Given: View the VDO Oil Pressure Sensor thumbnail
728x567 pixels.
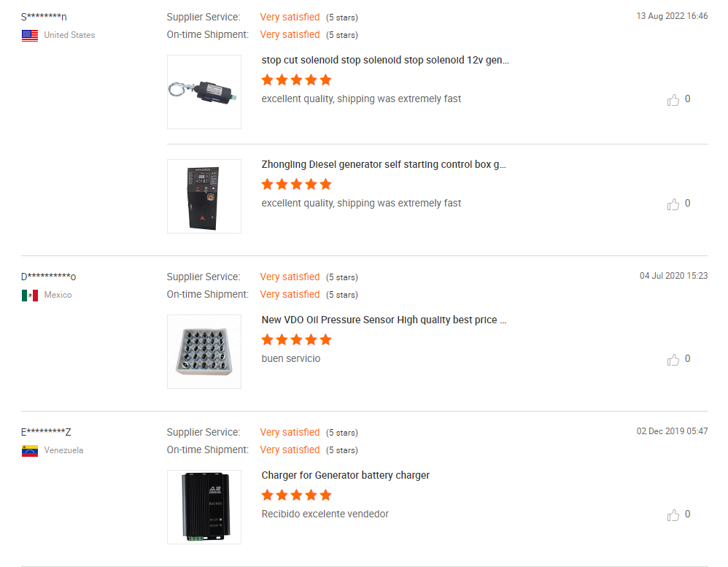Looking at the screenshot, I should coord(204,352).
